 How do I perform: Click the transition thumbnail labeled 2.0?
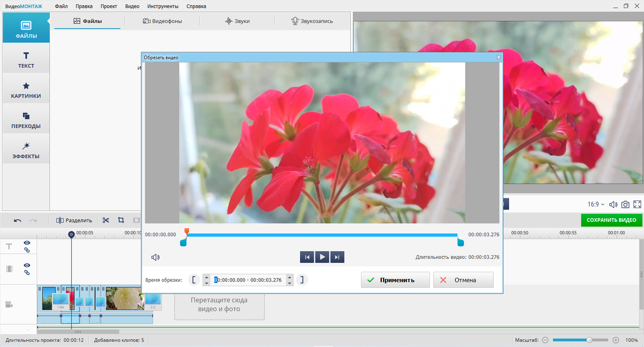tap(153, 302)
